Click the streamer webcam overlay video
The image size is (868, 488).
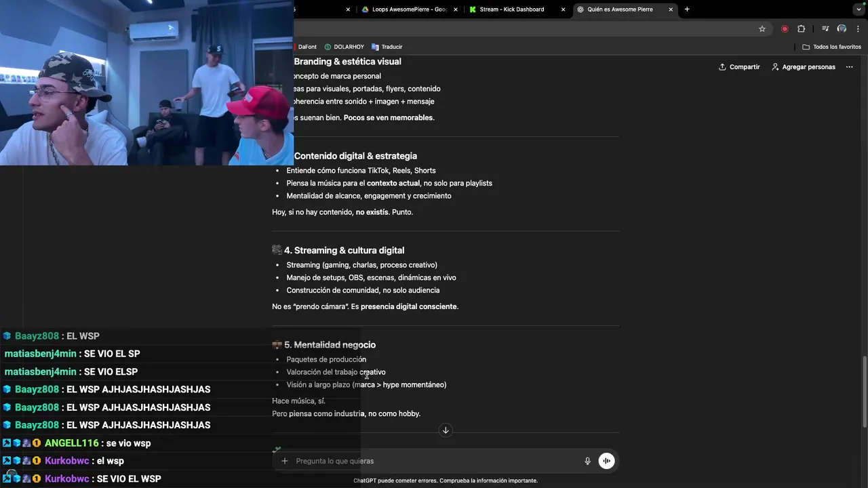click(146, 83)
